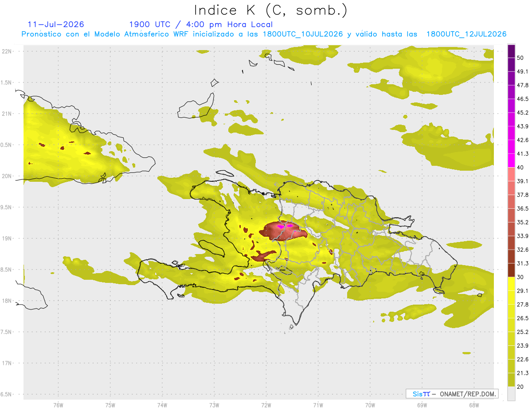Click the colorbar label '30'
The width and height of the screenshot is (532, 411).
pyautogui.click(x=521, y=277)
